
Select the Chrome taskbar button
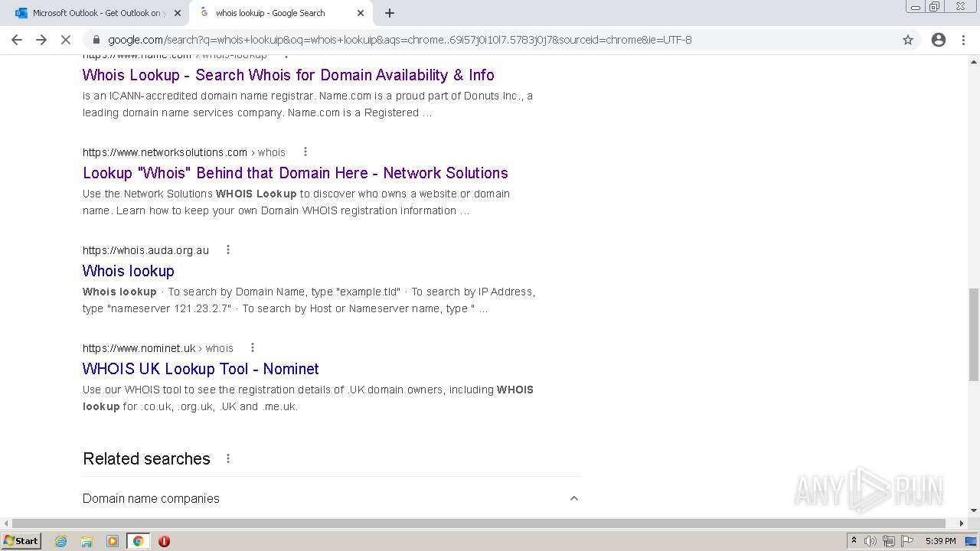[x=138, y=541]
